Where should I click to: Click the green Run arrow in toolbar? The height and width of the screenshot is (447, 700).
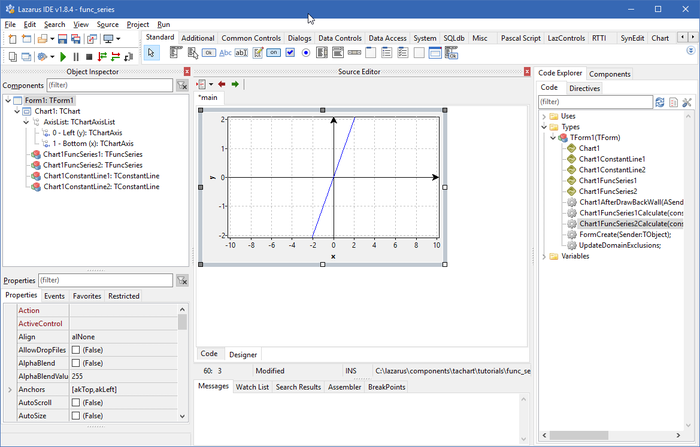pos(63,57)
